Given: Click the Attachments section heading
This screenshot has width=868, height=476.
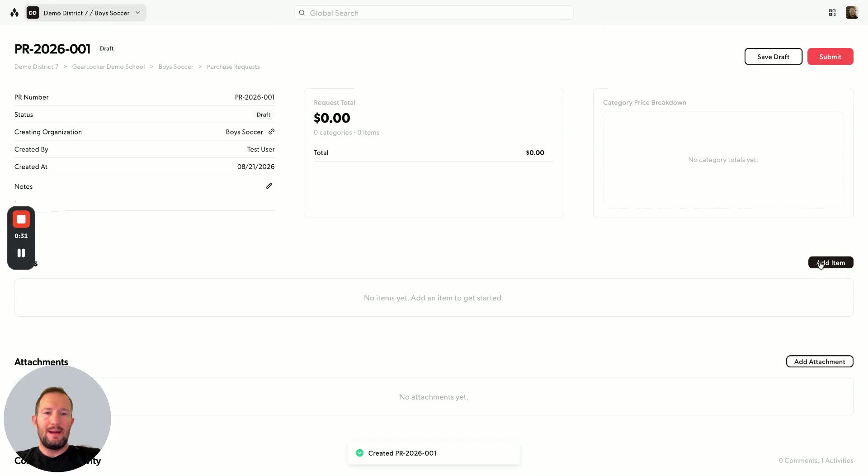Looking at the screenshot, I should click(x=41, y=362).
